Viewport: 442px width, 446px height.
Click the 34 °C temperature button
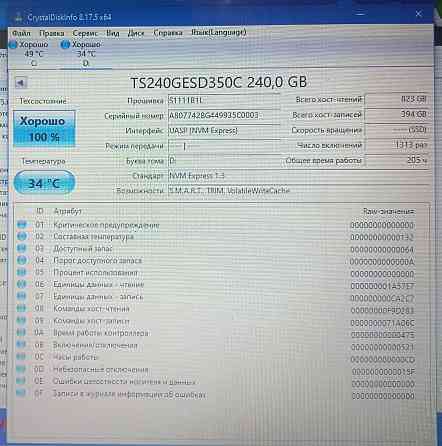tap(44, 183)
